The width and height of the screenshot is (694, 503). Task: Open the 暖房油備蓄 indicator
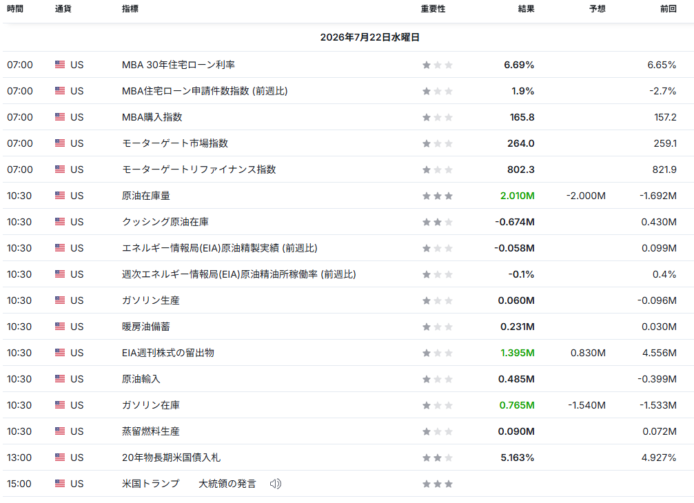tap(146, 326)
